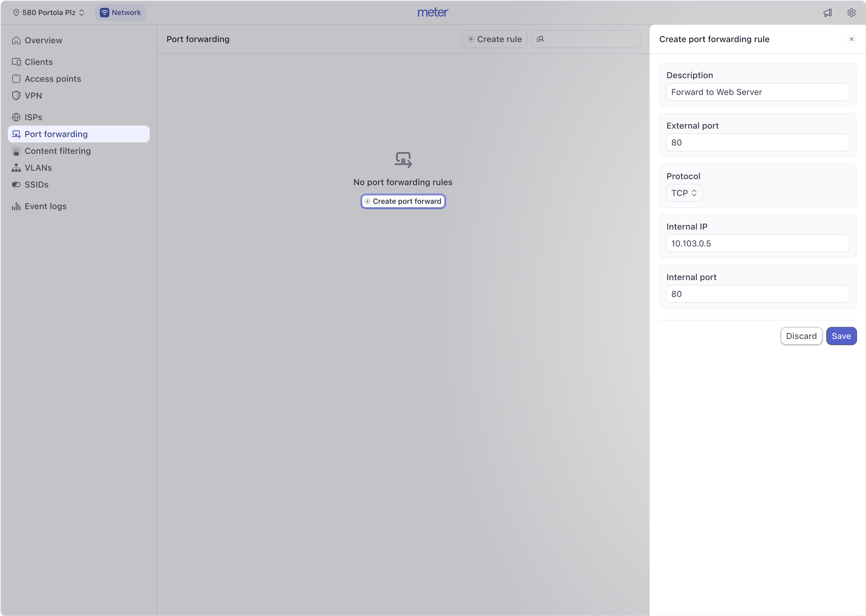Go to Overview in the sidebar
The image size is (866, 616).
coord(78,40)
